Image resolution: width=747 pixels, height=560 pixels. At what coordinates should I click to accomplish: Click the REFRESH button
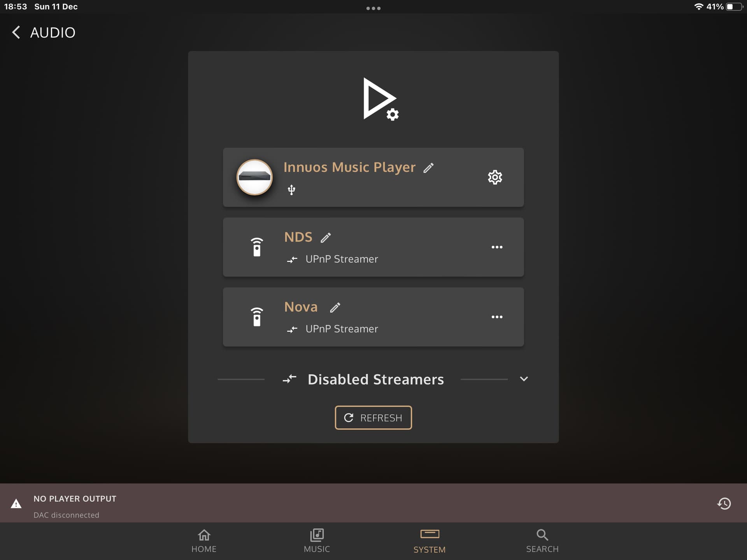pyautogui.click(x=373, y=418)
